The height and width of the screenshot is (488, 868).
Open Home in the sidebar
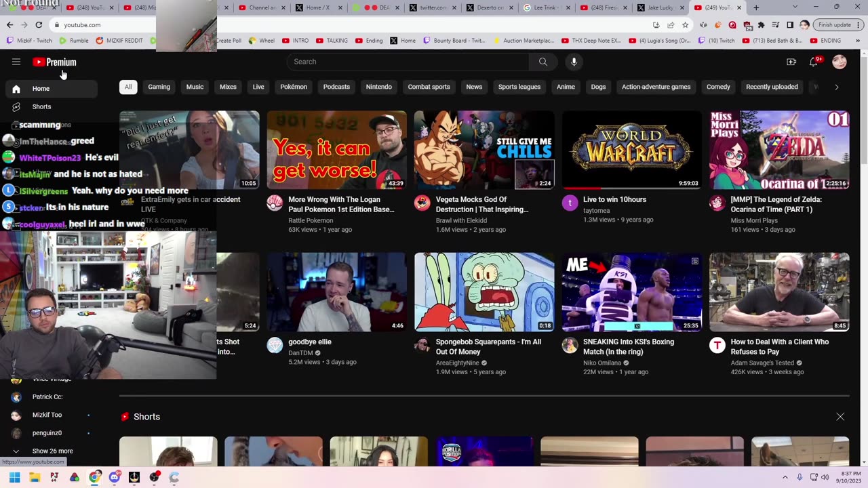point(52,89)
